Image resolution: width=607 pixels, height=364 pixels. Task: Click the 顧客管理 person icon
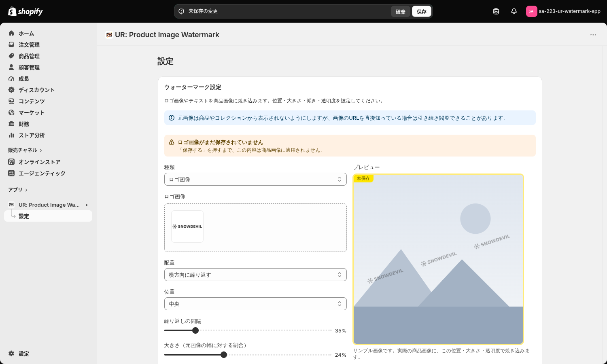coord(11,67)
